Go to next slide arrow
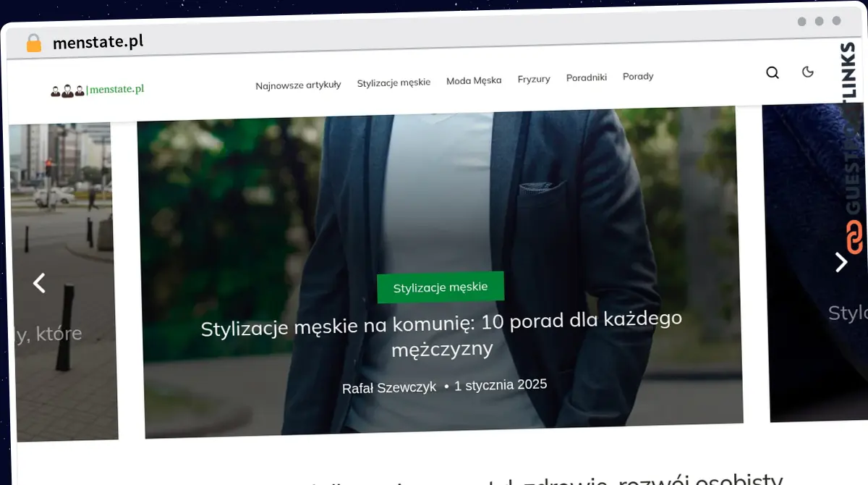The height and width of the screenshot is (485, 868). click(841, 261)
